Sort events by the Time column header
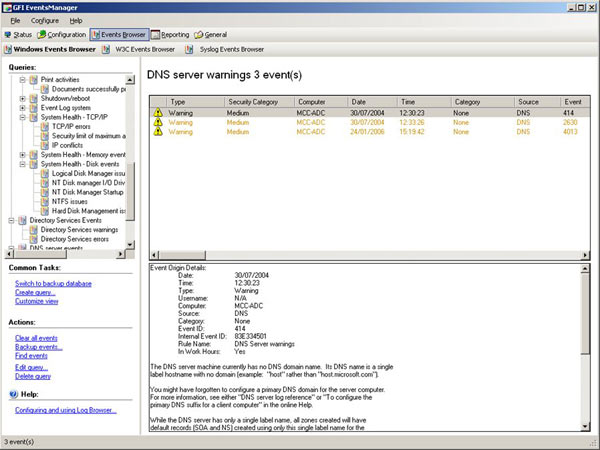Screen dimensions: 600x450 coord(424,102)
